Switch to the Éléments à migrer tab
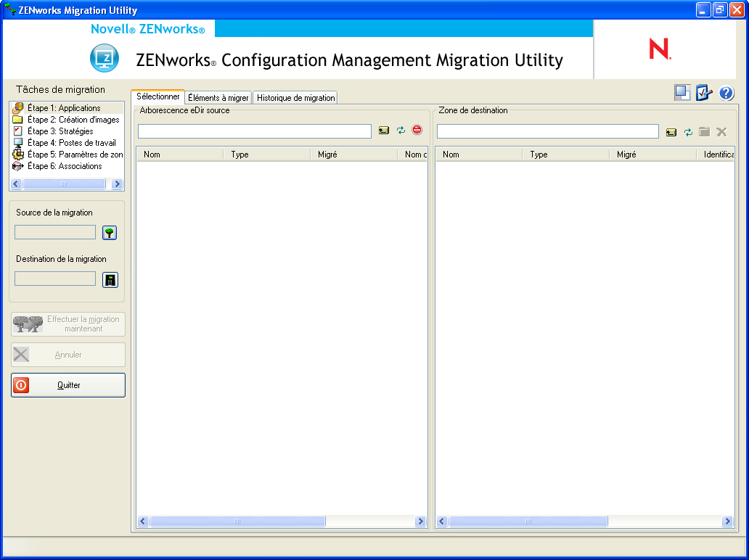749x560 pixels. click(x=218, y=97)
